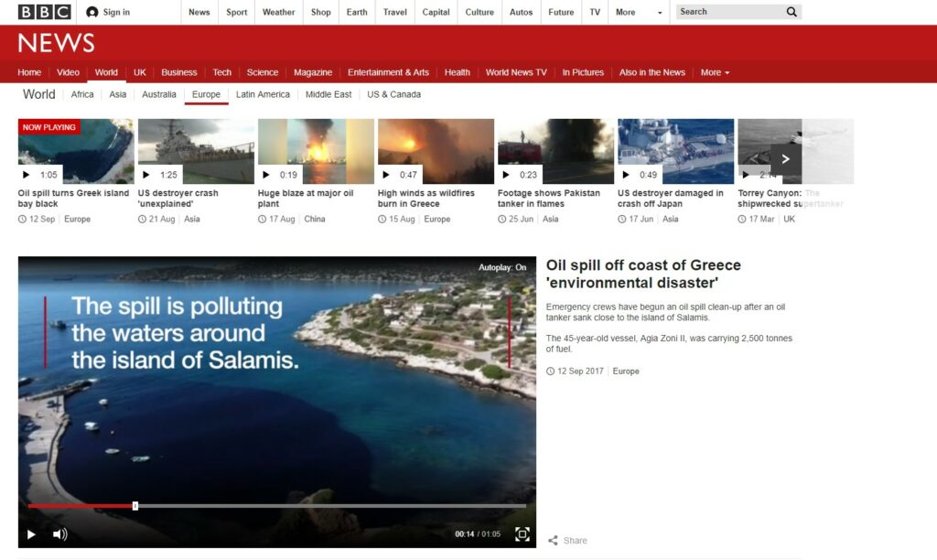
Task: Open 'Oil spill off coast of Greece' headline
Action: (643, 274)
